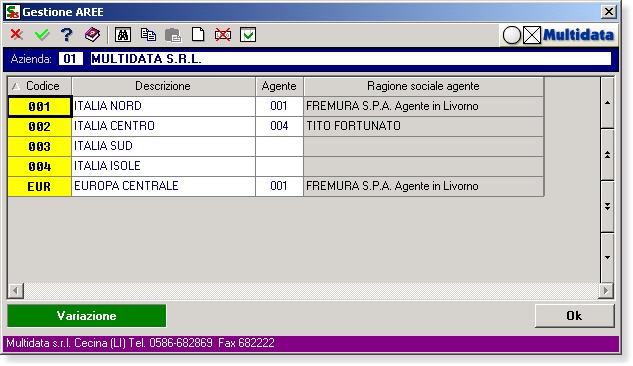Image resolution: width=633 pixels, height=366 pixels.
Task: Select code cell 004
Action: 40,166
